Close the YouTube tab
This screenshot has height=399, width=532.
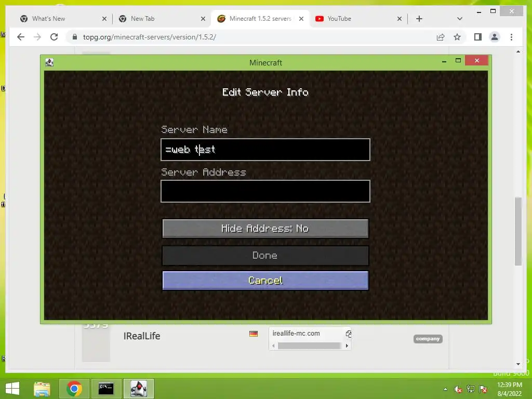[400, 19]
